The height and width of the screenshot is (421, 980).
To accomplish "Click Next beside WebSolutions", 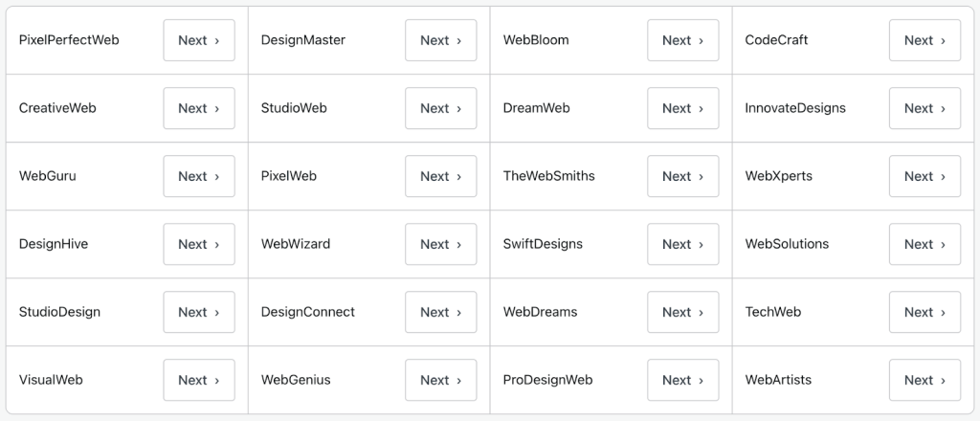I will tap(924, 244).
